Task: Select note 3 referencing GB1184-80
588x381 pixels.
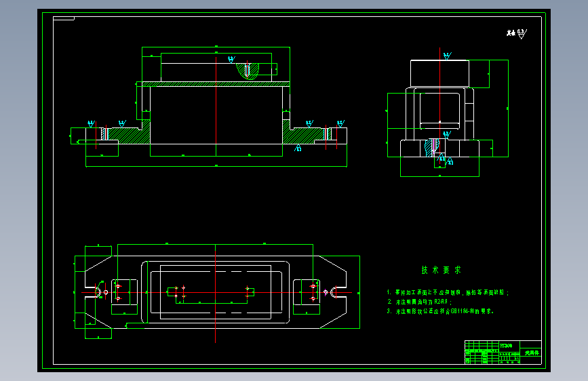Action: (440, 311)
